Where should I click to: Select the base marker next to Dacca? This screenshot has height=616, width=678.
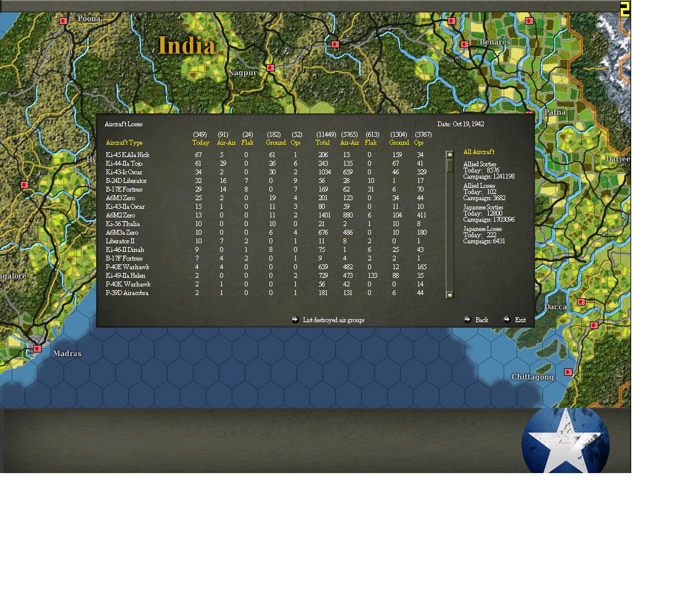581,302
